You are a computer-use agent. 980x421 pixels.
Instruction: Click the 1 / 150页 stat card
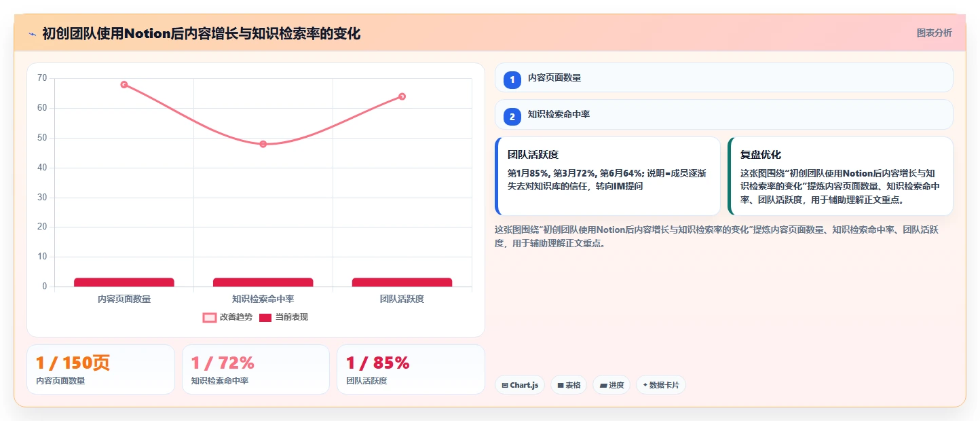click(100, 369)
